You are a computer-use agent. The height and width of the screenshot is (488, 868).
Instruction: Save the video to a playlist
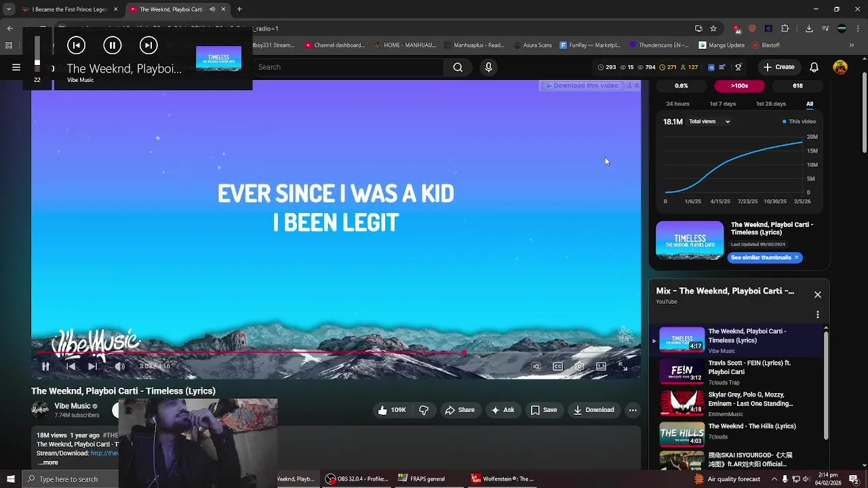(x=544, y=410)
